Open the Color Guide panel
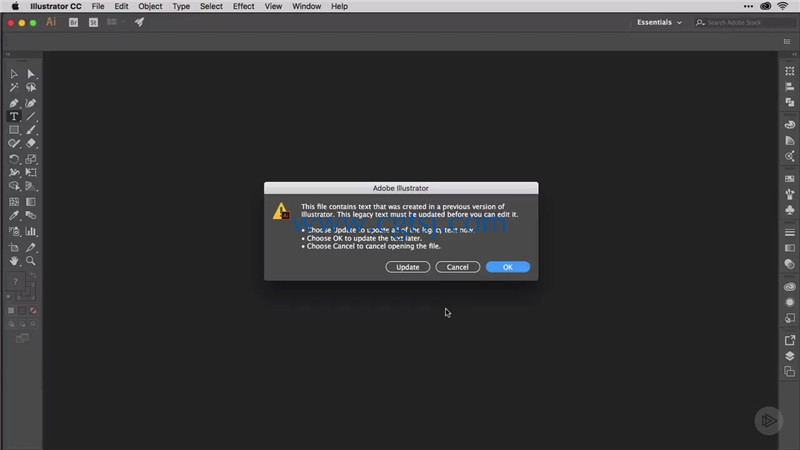Image resolution: width=800 pixels, height=450 pixels. tap(790, 140)
